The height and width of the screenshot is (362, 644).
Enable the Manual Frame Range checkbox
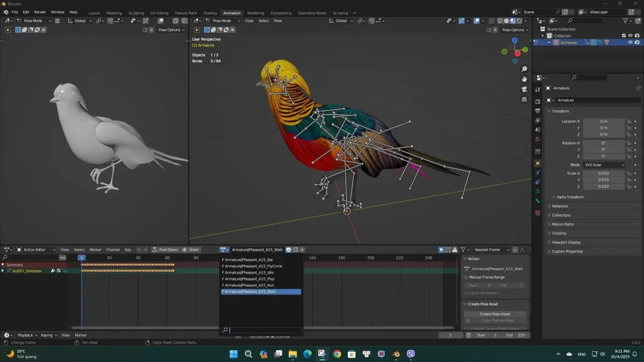pyautogui.click(x=466, y=277)
